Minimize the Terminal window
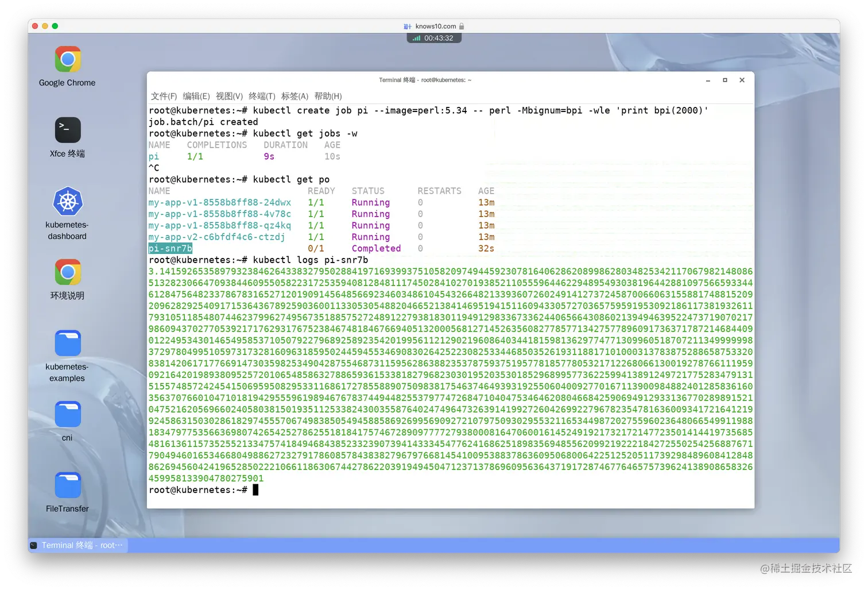 (x=708, y=80)
